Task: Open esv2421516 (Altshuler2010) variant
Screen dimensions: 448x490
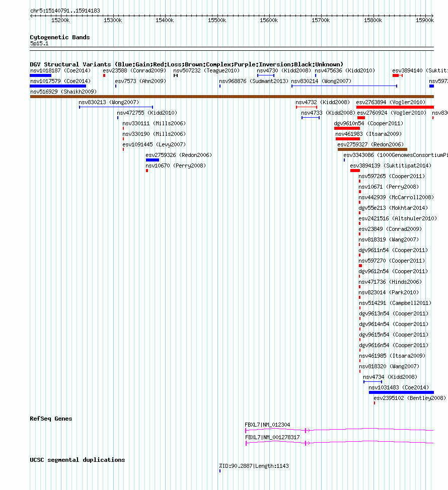Action: pyautogui.click(x=398, y=219)
